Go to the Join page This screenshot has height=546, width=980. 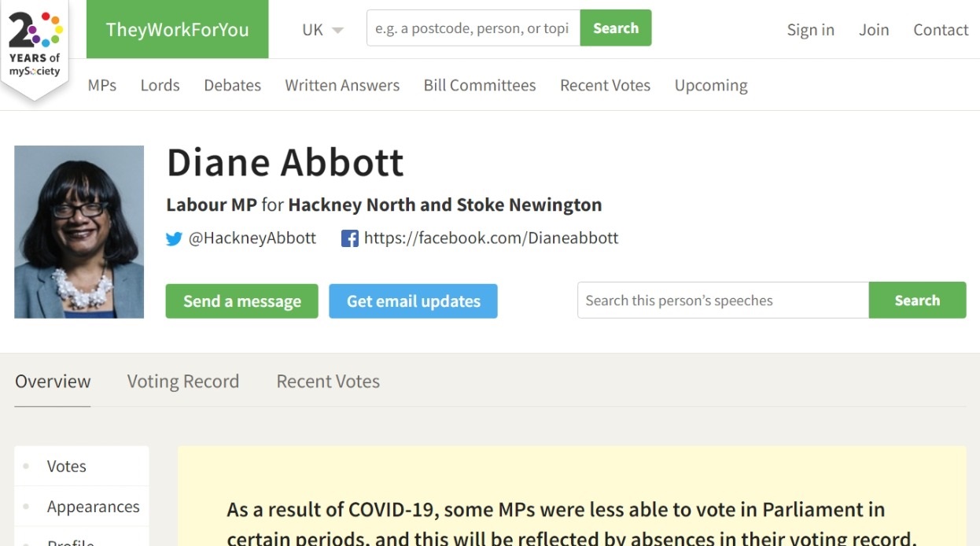[873, 30]
